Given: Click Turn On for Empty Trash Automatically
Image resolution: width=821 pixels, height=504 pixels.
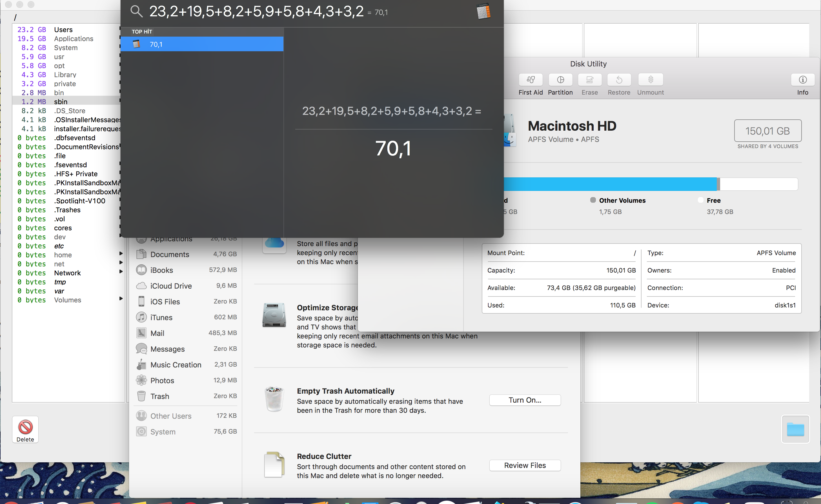Looking at the screenshot, I should 525,400.
